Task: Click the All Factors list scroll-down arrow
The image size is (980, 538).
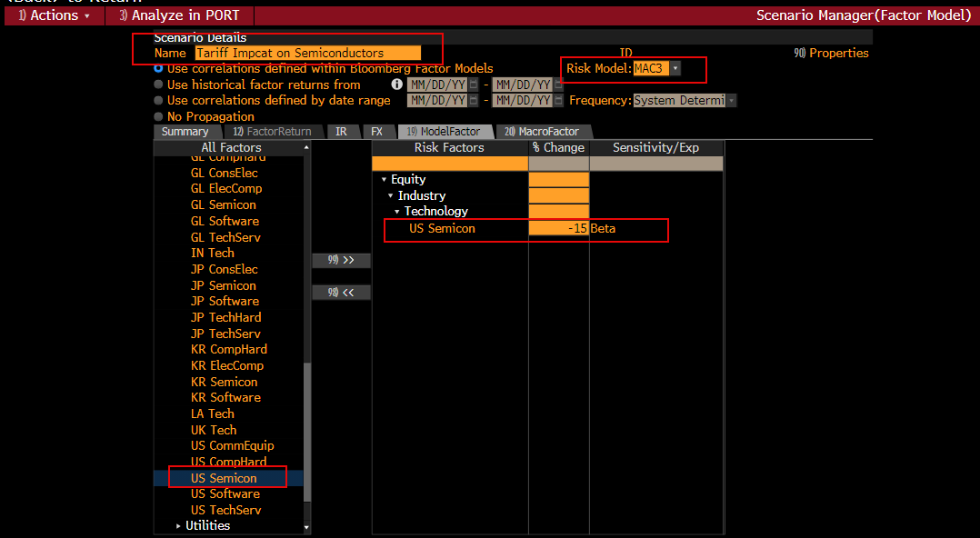Action: click(x=306, y=527)
